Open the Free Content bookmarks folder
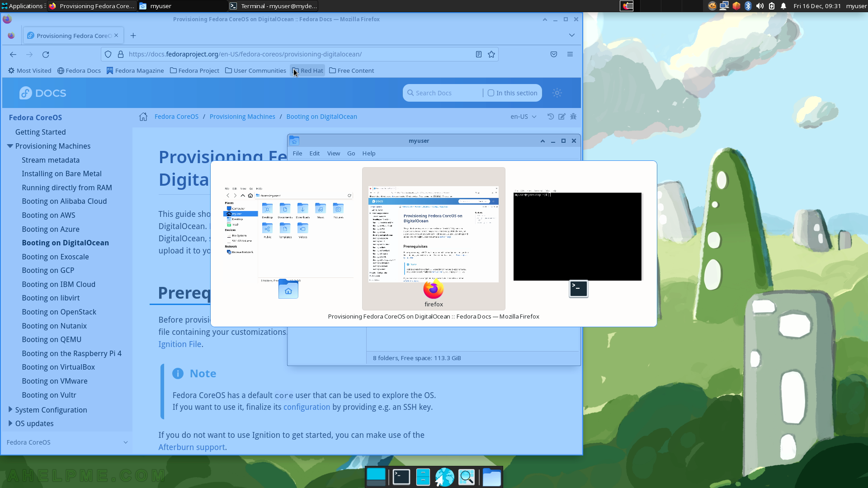 (351, 70)
